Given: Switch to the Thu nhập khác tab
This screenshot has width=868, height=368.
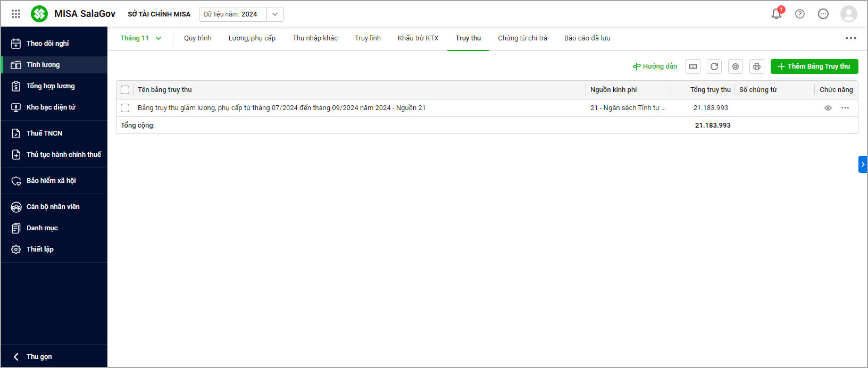Looking at the screenshot, I should click(315, 38).
